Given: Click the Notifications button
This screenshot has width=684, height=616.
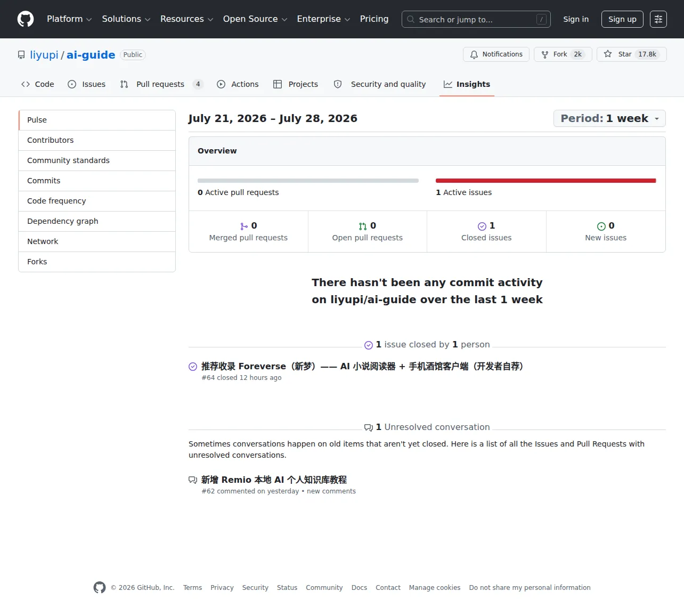Looking at the screenshot, I should click(x=496, y=54).
